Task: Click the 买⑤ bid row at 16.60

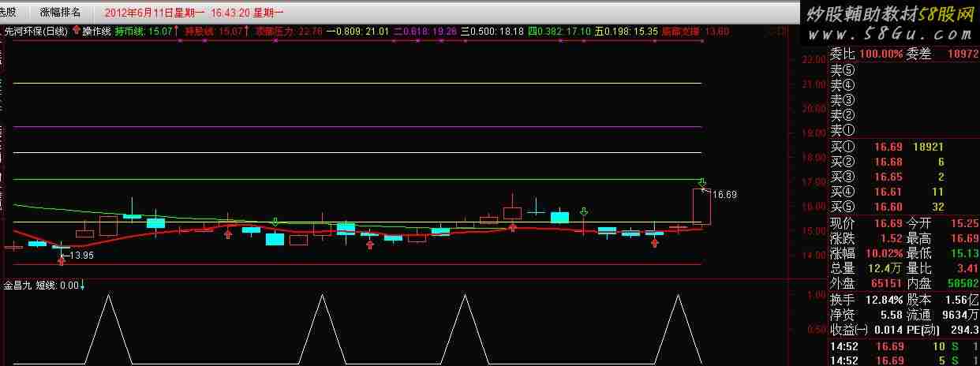Action: [x=903, y=207]
